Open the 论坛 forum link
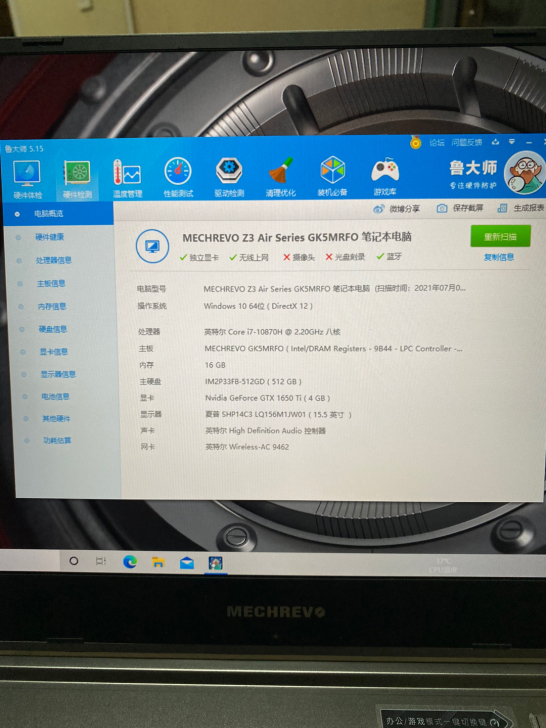The width and height of the screenshot is (546, 728). point(436,143)
